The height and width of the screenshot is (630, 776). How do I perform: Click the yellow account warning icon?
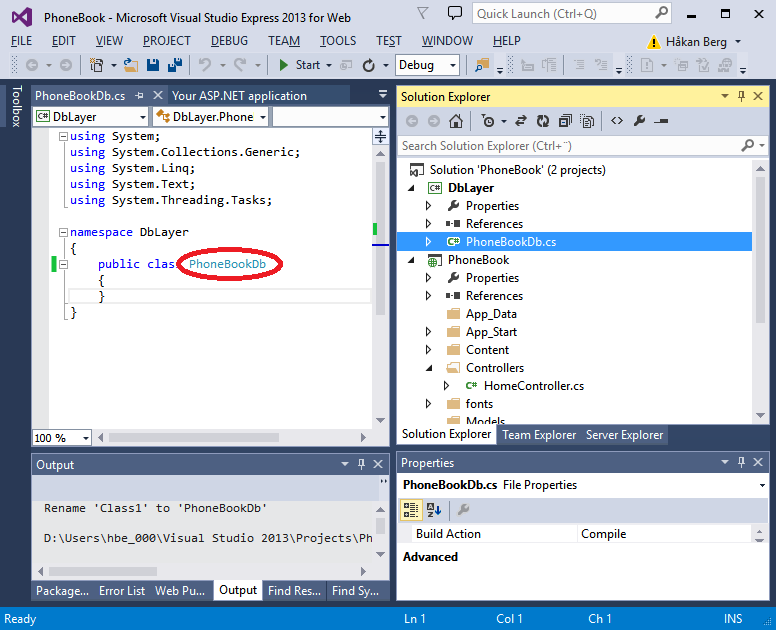point(654,42)
